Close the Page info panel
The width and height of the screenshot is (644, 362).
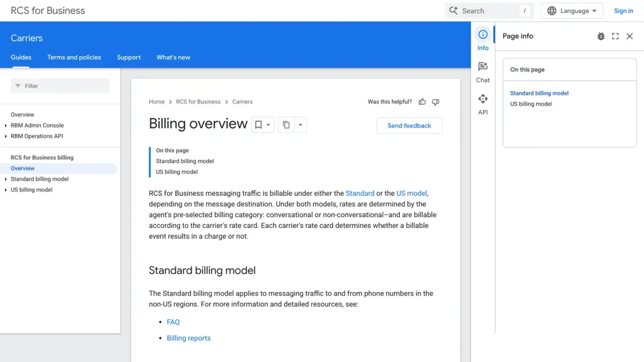(x=630, y=36)
